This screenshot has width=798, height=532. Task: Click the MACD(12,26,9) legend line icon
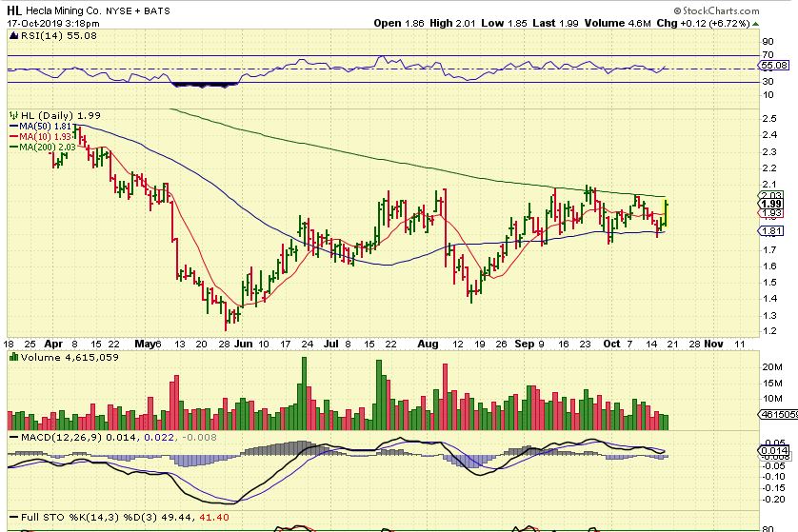[x=11, y=436]
